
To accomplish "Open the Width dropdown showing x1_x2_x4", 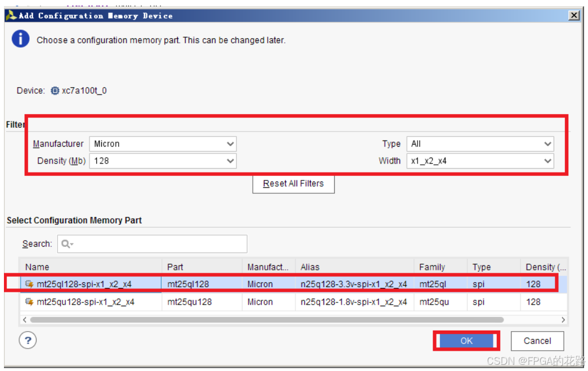I will 480,161.
